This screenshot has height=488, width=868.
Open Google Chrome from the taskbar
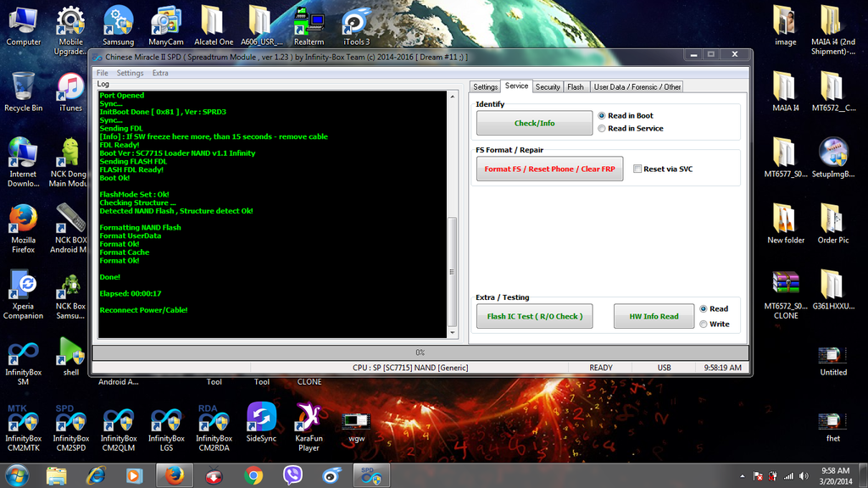[x=253, y=475]
